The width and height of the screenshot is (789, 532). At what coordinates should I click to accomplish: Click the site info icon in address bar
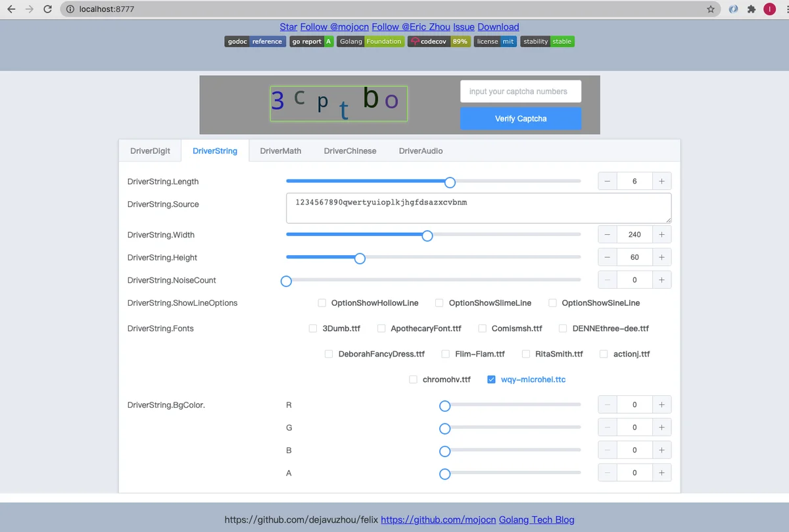tap(70, 9)
